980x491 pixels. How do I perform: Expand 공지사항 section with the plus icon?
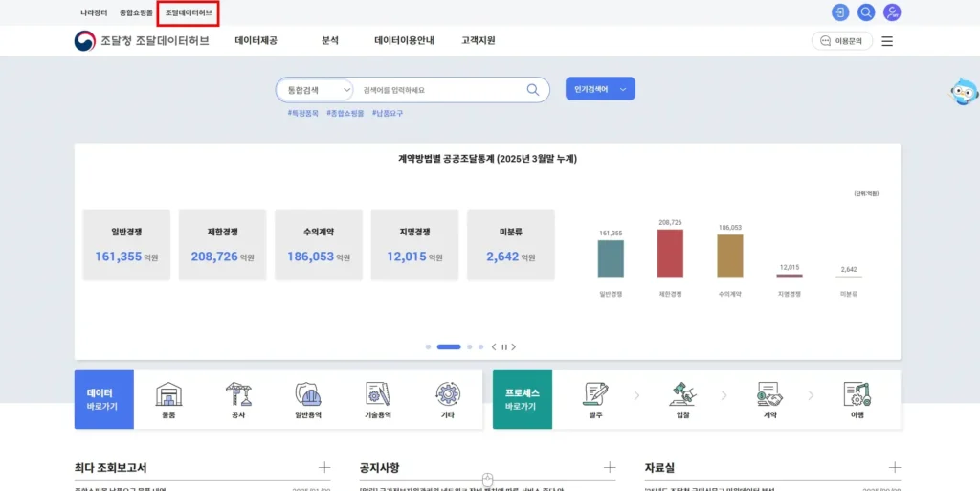610,467
